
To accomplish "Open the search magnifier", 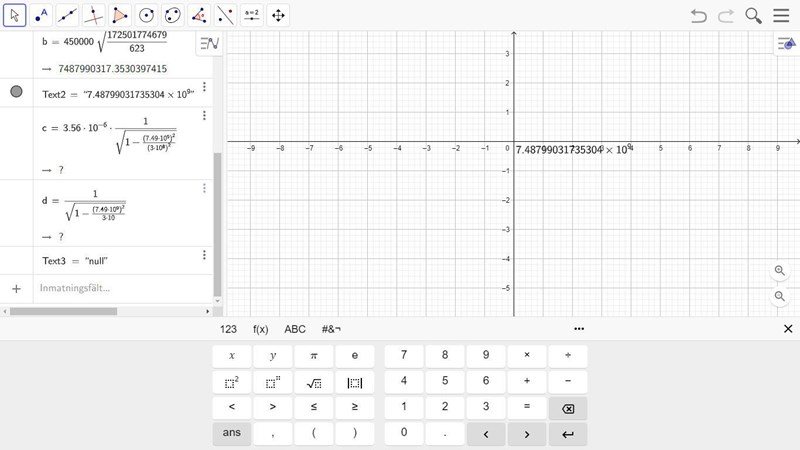I will tap(753, 15).
